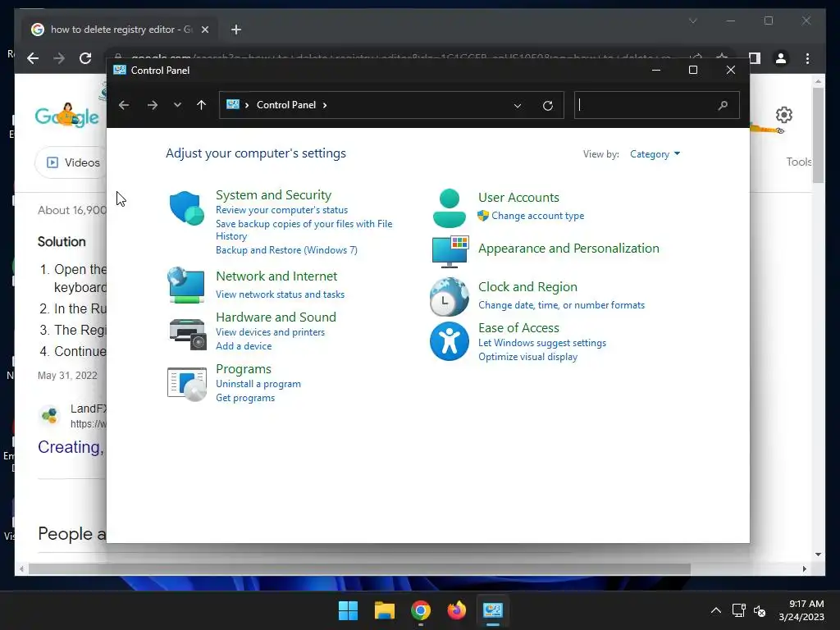Select the how to delete registry editor tab

click(x=121, y=30)
